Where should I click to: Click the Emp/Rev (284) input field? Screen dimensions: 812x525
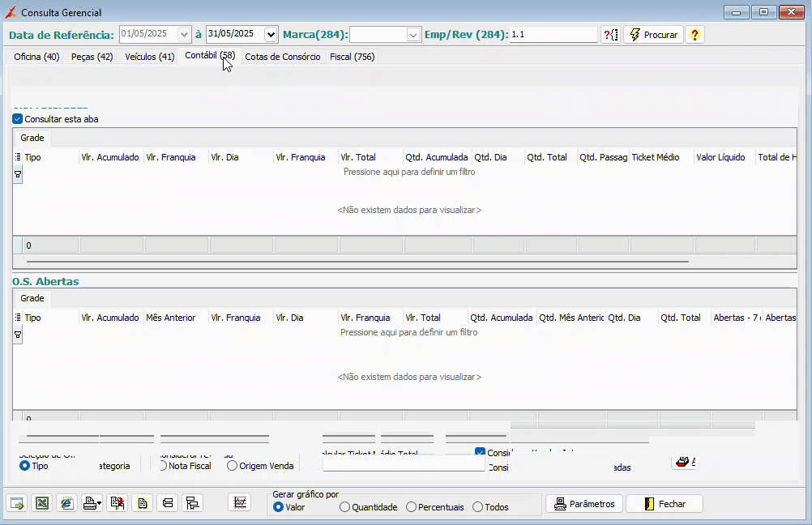[553, 35]
